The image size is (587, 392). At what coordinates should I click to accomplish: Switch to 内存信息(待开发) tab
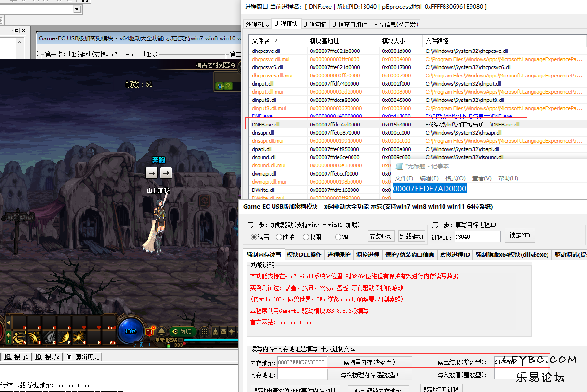(396, 25)
